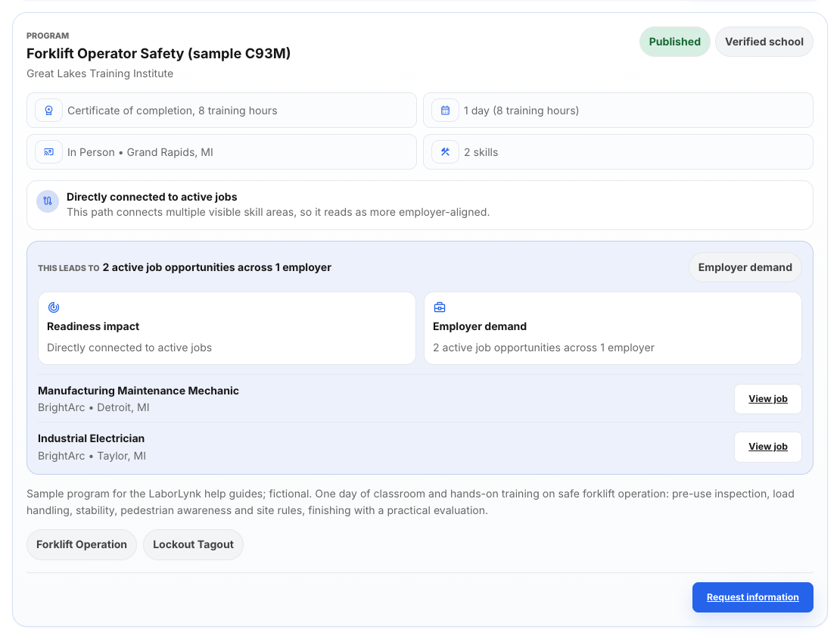Click the Employer demand briefcase icon
Image resolution: width=840 pixels, height=639 pixels.
(x=439, y=307)
